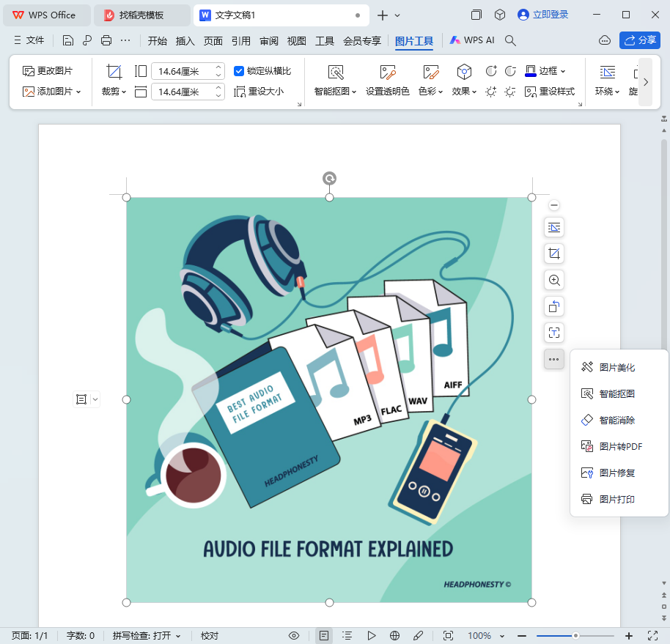Toggle the eye protection mode in status bar
The image size is (670, 644).
[294, 635]
